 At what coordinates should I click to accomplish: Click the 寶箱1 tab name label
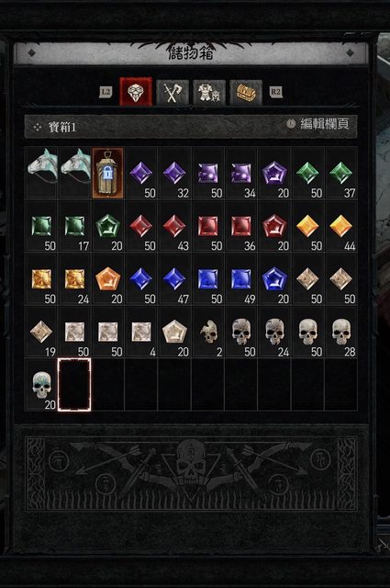coord(62,127)
